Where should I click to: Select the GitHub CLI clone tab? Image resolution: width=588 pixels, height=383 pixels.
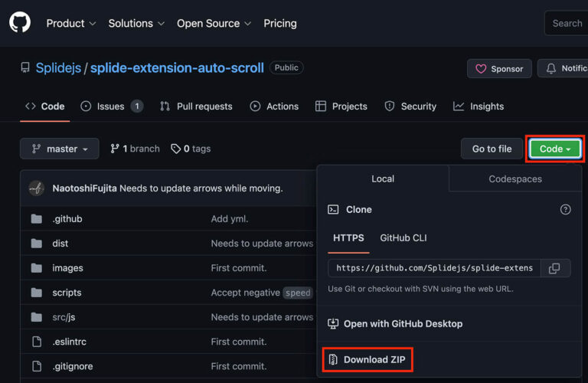pos(403,238)
